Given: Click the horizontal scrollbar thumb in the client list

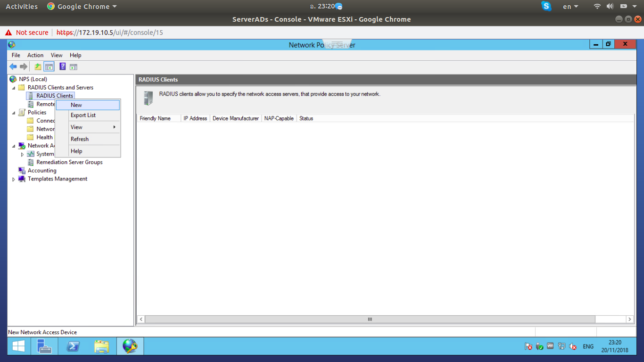Looking at the screenshot, I should coord(370,319).
